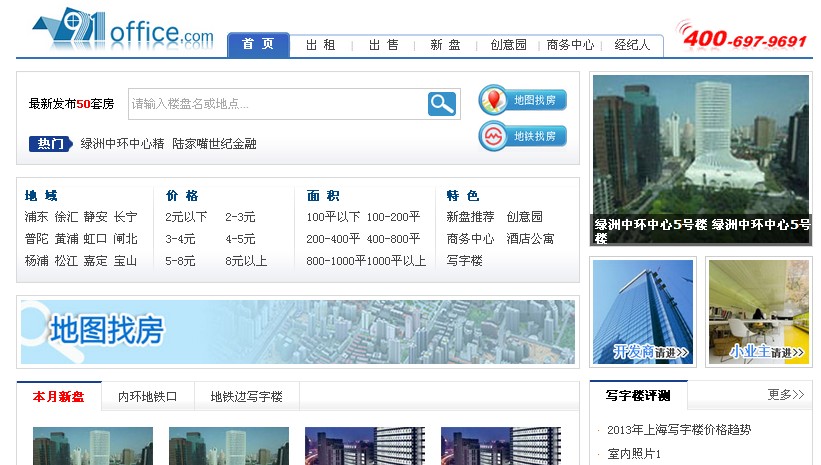Select the 创意园 navigation tab
The height and width of the screenshot is (465, 821).
pyautogui.click(x=508, y=45)
